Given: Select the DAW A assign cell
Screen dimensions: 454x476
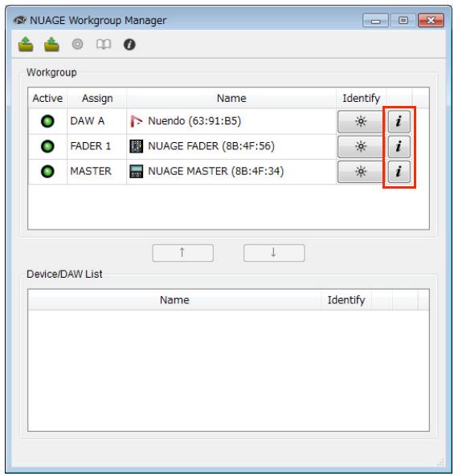Looking at the screenshot, I should click(x=96, y=121).
